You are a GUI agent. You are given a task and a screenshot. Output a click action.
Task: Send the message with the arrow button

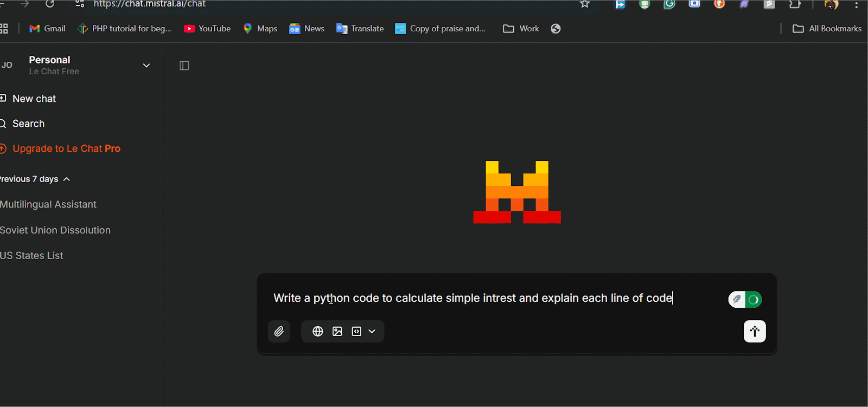pos(755,331)
